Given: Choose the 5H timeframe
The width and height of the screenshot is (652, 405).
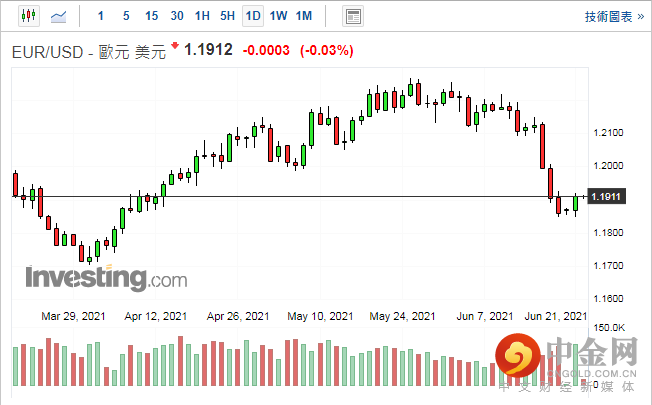Looking at the screenshot, I should [227, 16].
